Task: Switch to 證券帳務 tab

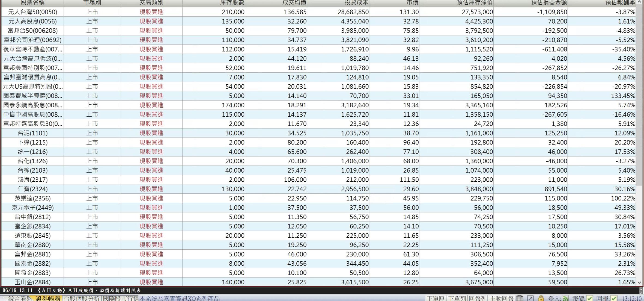Action: (x=48, y=298)
